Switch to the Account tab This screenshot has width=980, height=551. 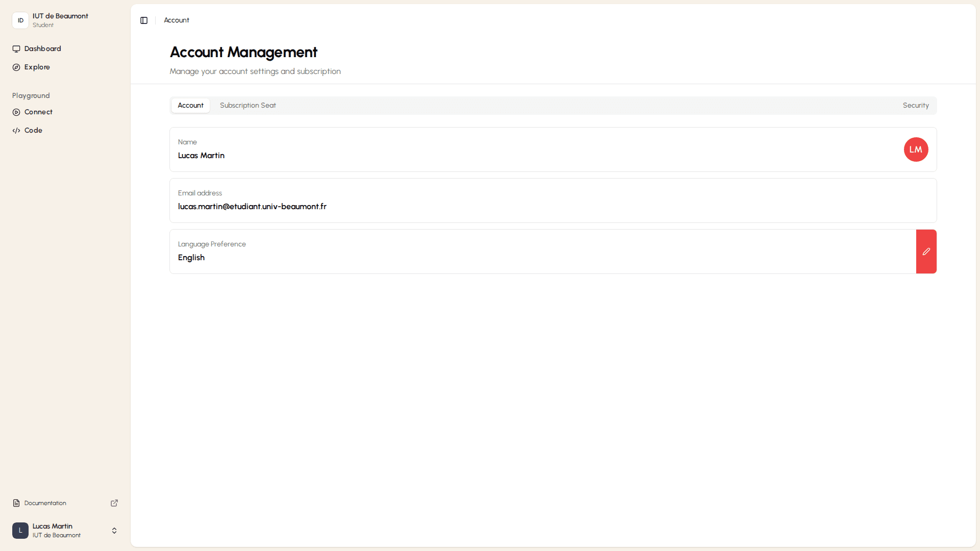tap(190, 106)
